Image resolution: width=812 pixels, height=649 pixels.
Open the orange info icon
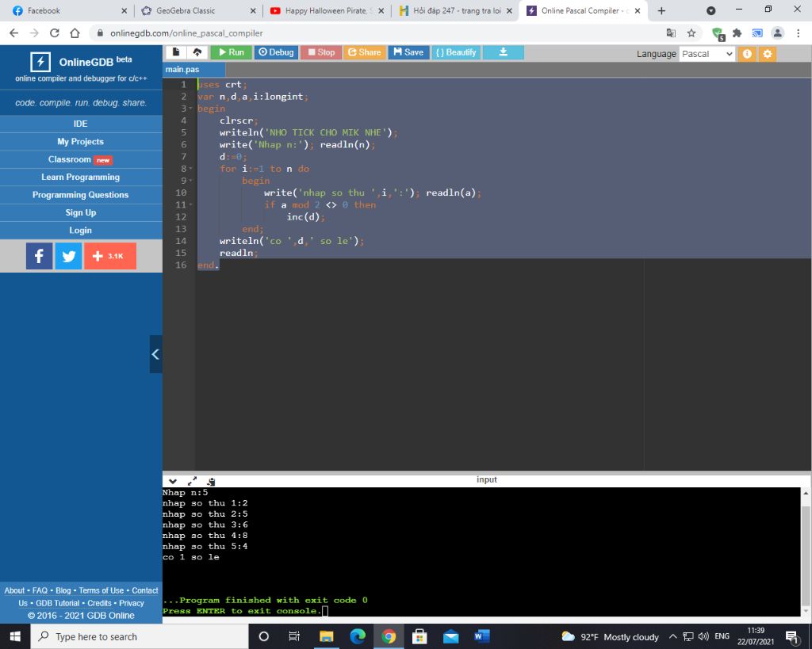point(747,54)
